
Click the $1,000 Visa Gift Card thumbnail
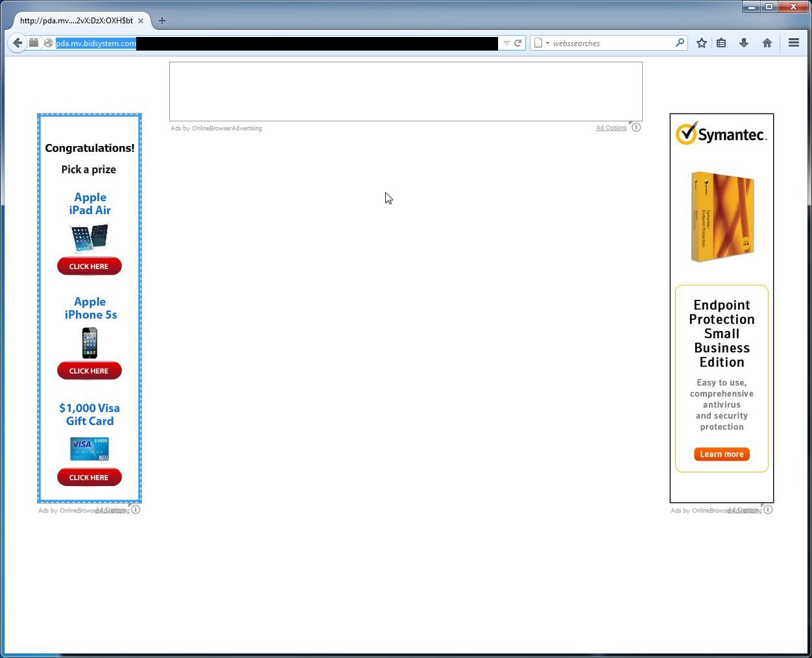[x=89, y=448]
